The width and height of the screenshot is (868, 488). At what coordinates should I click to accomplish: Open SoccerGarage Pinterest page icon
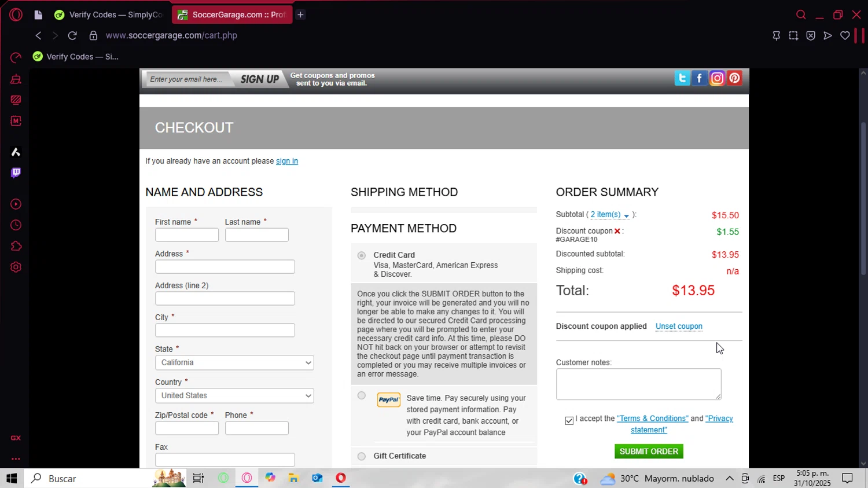(734, 78)
